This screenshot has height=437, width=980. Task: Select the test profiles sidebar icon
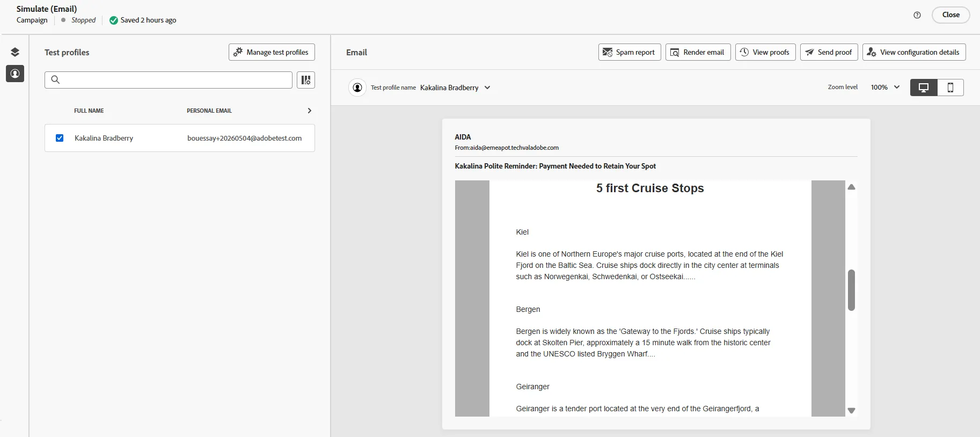tap(15, 74)
